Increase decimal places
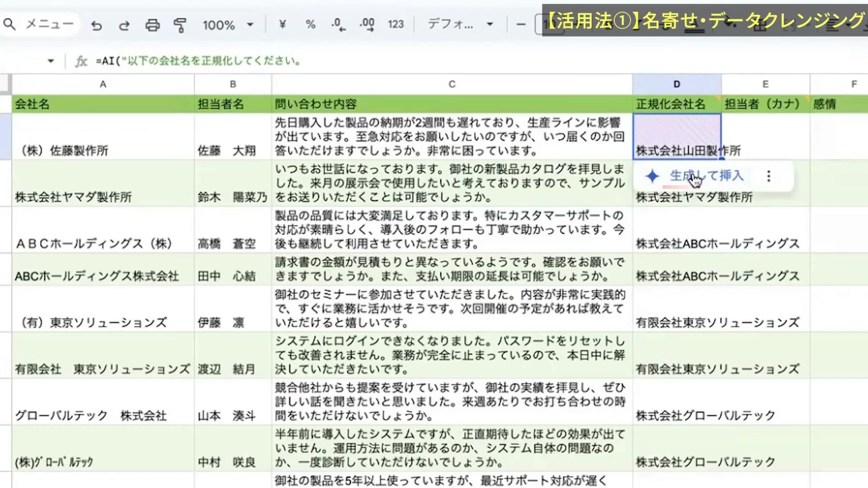This screenshot has width=868, height=488. (x=367, y=24)
